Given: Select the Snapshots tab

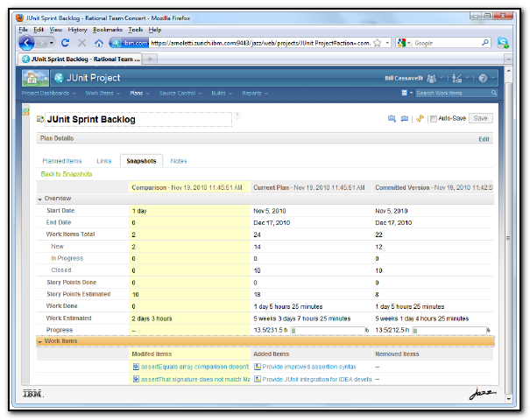Looking at the screenshot, I should point(141,161).
